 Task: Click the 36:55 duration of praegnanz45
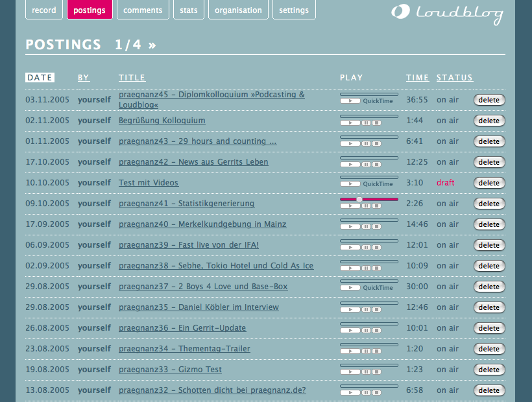point(417,100)
